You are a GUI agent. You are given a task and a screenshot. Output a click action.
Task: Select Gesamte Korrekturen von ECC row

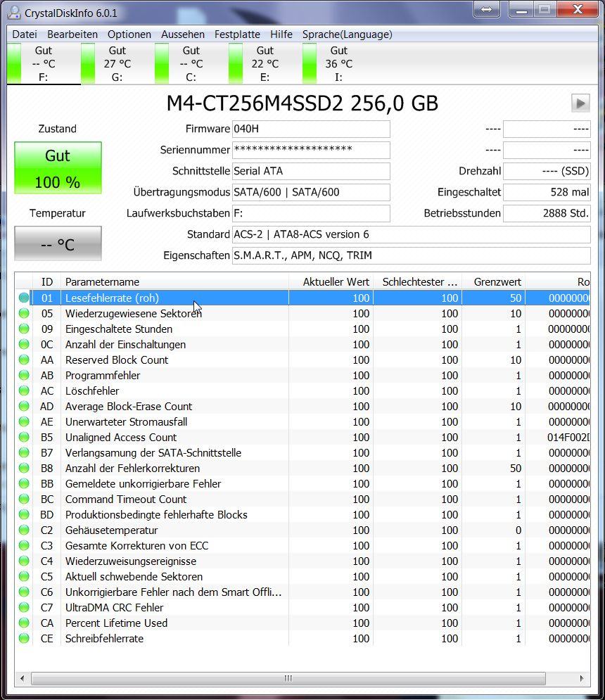[302, 545]
